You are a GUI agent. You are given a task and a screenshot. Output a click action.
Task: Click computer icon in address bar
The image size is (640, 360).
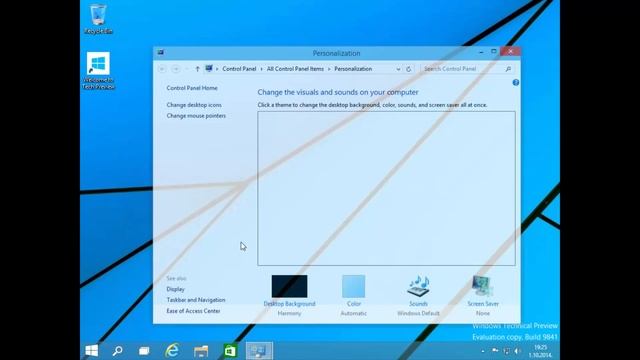209,69
